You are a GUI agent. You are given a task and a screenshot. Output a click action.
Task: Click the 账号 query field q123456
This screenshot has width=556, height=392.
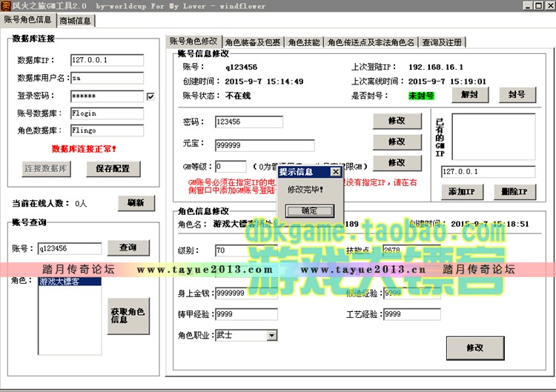tap(70, 248)
